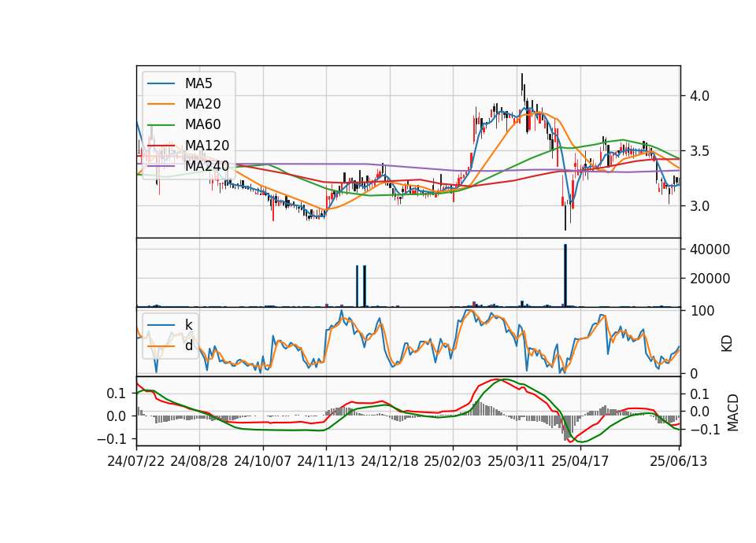Click the 24/10/07 date label
Viewport: 756px width, 543px height.
pos(263,461)
